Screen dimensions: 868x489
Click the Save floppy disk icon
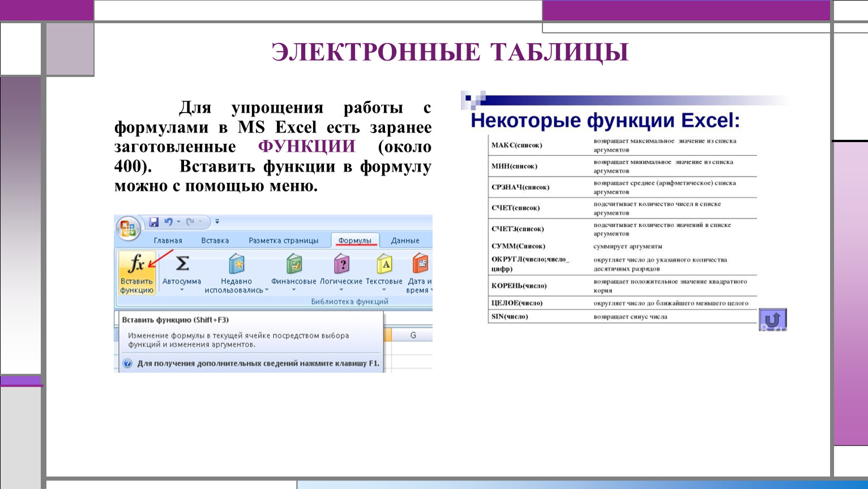tap(153, 222)
